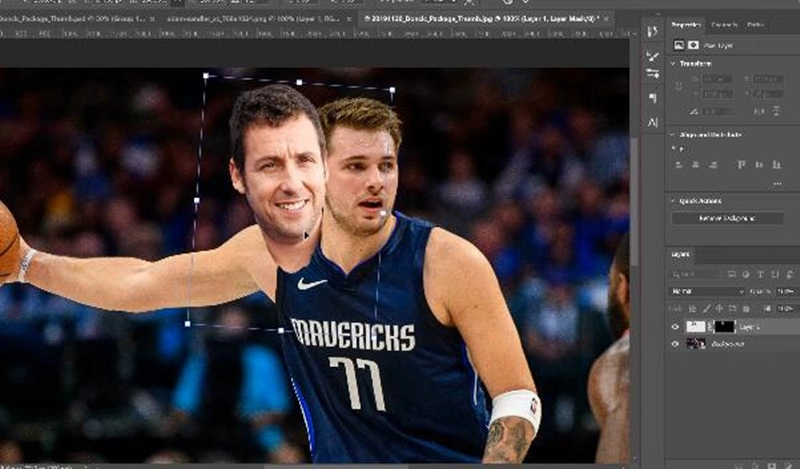Screen dimensions: 800x469
Task: Open the Paragraph panel icon in dock
Action: pyautogui.click(x=652, y=98)
